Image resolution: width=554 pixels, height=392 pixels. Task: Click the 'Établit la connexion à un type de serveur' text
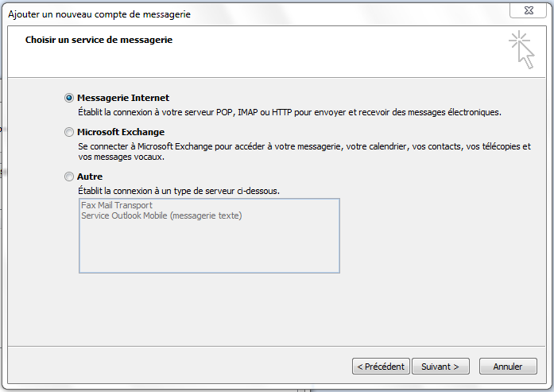pyautogui.click(x=179, y=191)
